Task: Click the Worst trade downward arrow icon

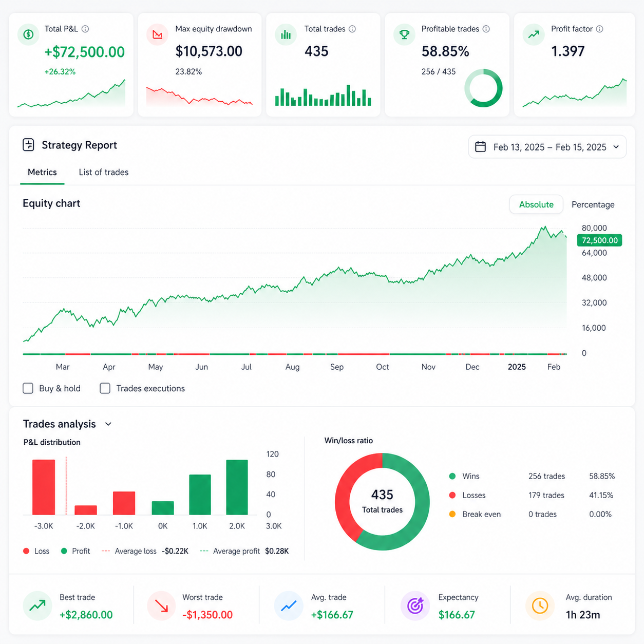Action: click(162, 606)
